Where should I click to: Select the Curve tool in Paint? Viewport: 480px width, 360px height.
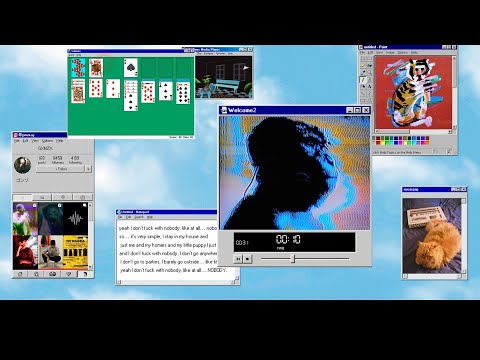[370, 93]
